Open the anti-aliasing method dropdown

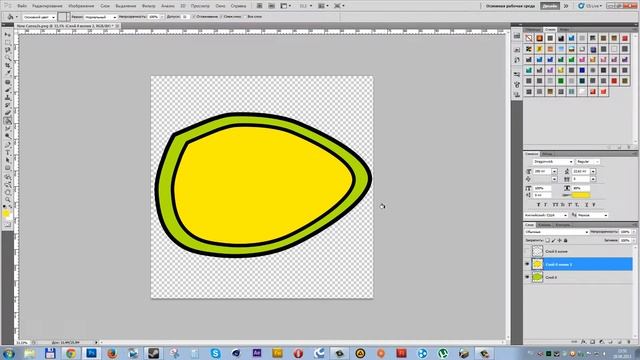592,216
